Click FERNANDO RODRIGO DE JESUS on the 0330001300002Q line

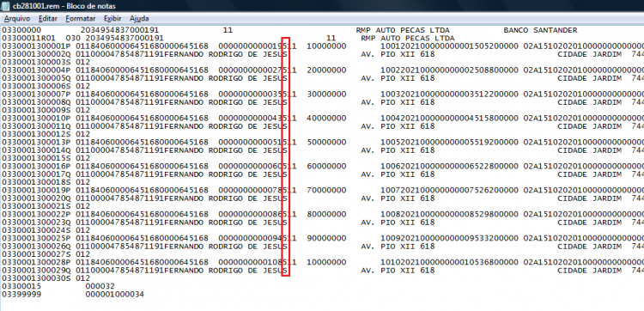point(225,54)
